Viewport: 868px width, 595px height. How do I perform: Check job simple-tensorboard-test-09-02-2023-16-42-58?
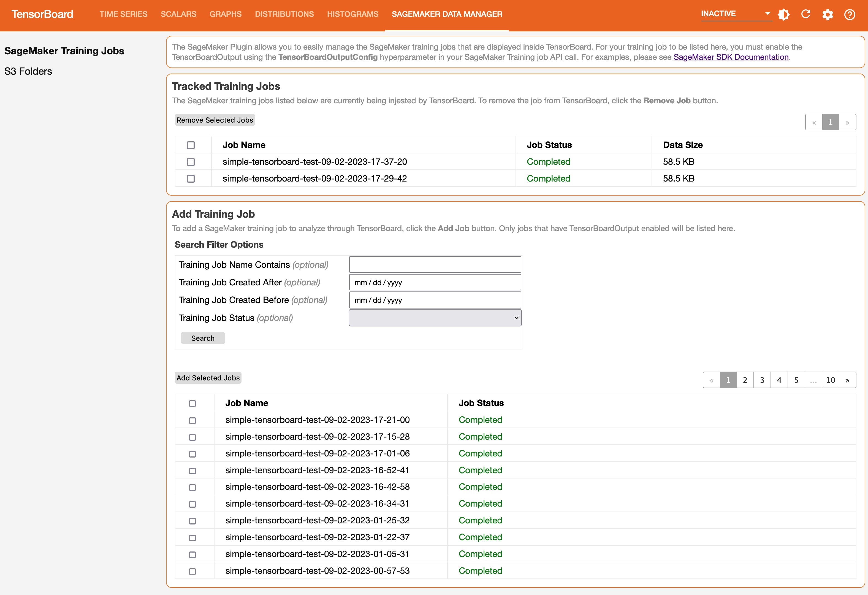[192, 487]
